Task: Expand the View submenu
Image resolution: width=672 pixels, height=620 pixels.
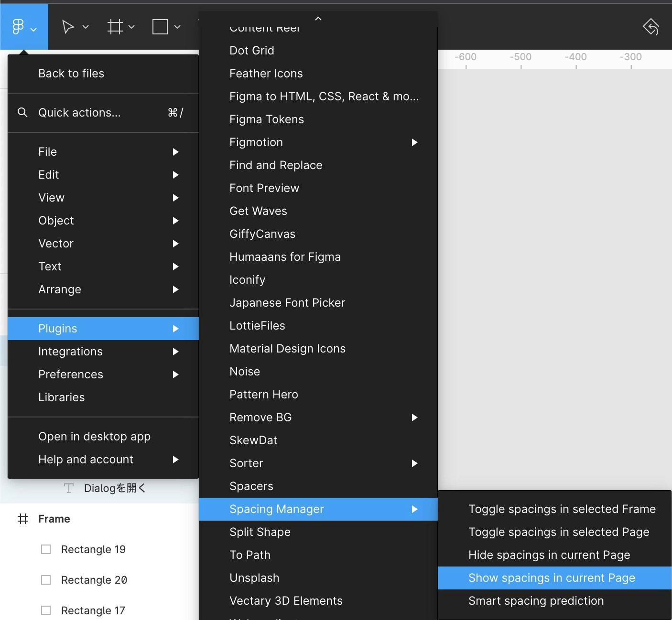Action: pos(103,198)
